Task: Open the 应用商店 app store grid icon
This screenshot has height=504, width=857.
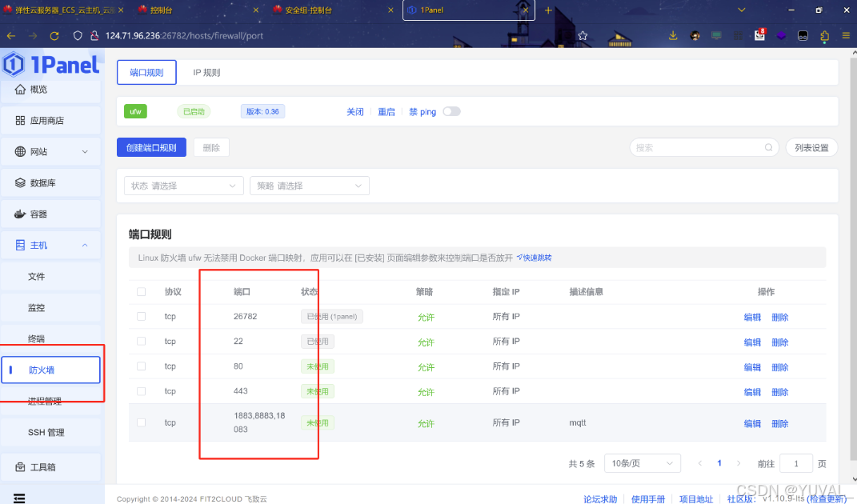Action: [20, 120]
